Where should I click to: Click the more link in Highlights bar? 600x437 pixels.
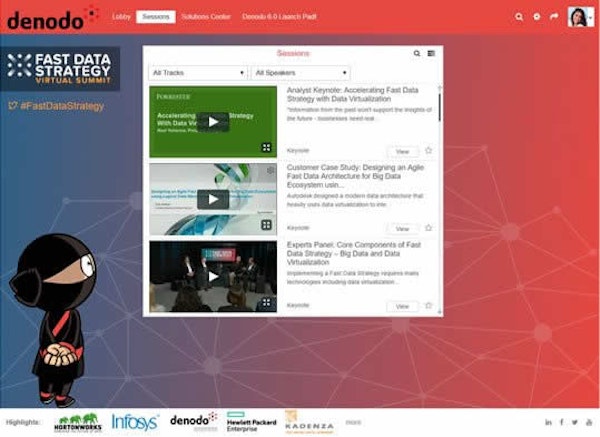pos(353,422)
